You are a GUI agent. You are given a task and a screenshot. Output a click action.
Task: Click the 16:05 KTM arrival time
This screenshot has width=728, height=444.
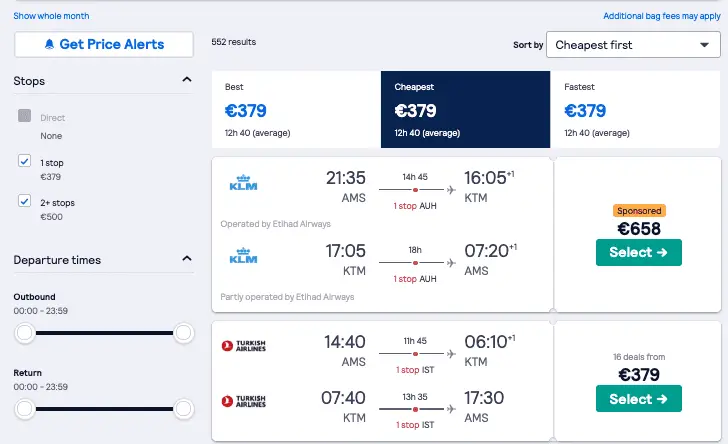(x=489, y=178)
